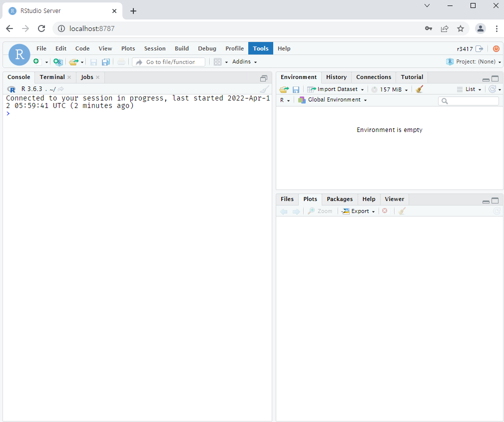Minimize the Plots pane
The height and width of the screenshot is (422, 504).
486,201
